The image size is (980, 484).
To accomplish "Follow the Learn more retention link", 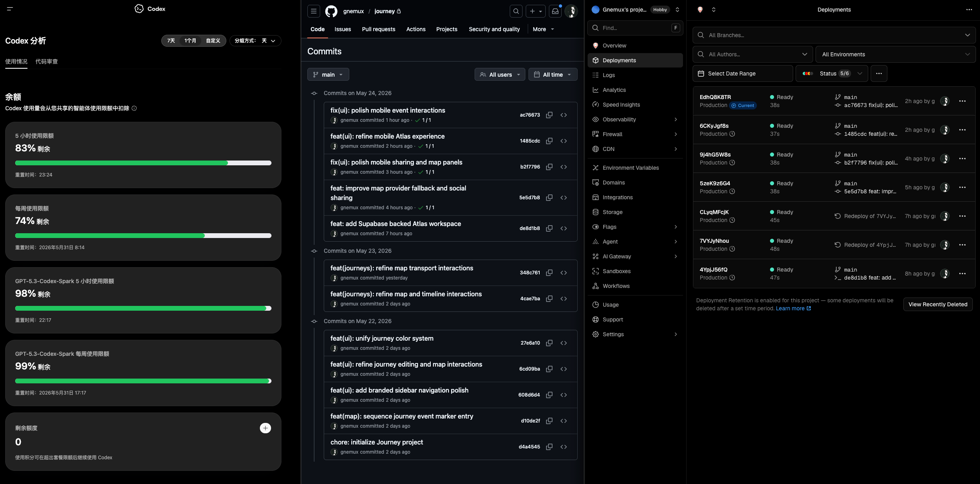I will point(793,308).
